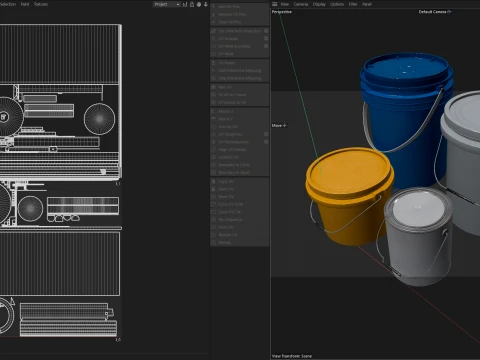This screenshot has height=360, width=480.
Task: Open the viewport Options menu
Action: 337,4
